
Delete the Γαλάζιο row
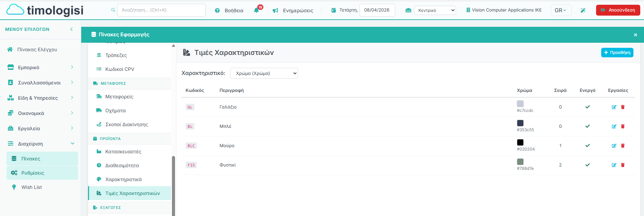[x=623, y=107]
